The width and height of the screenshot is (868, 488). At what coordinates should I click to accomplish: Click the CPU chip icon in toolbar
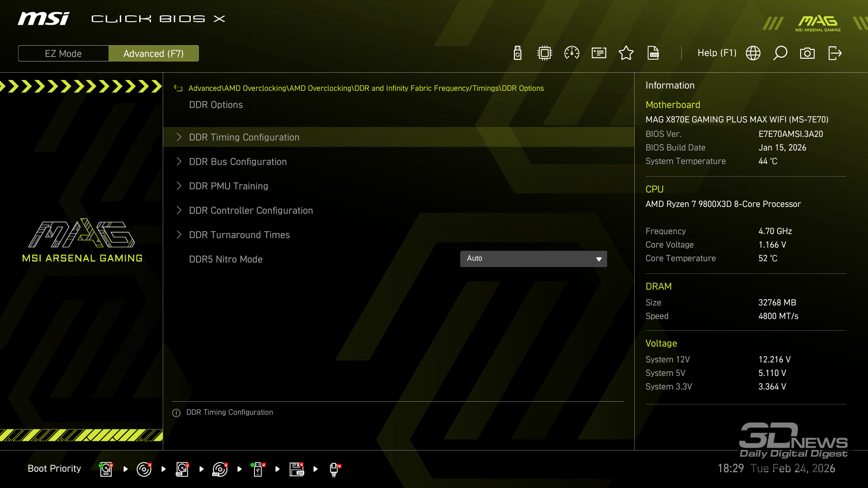click(545, 53)
